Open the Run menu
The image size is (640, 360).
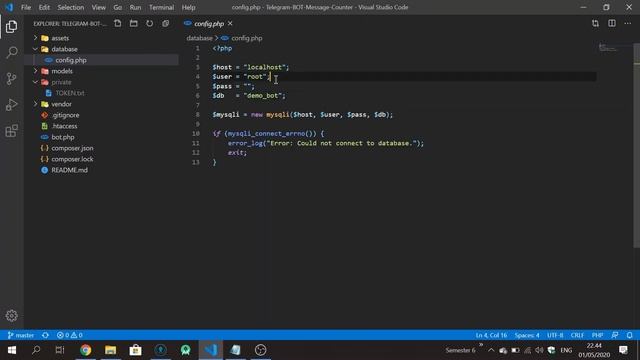tap(135, 7)
